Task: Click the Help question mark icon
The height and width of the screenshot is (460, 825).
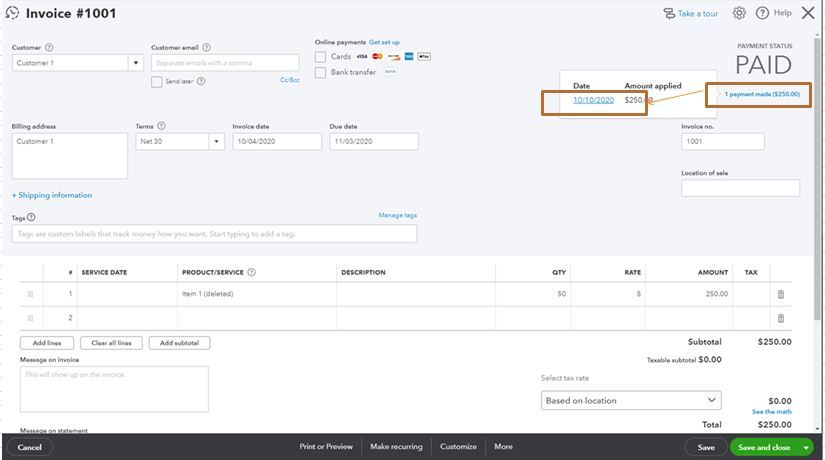Action: click(762, 13)
